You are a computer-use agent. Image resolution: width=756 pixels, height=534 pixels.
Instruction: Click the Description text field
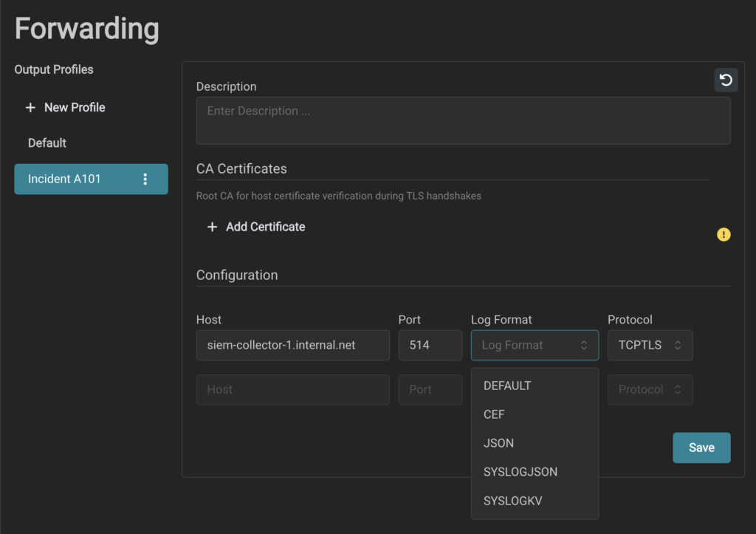point(463,120)
